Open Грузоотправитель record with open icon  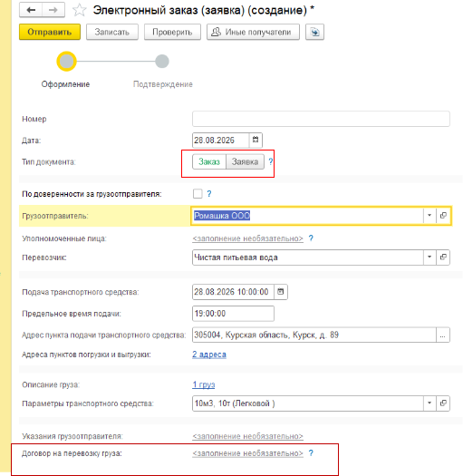(x=443, y=215)
